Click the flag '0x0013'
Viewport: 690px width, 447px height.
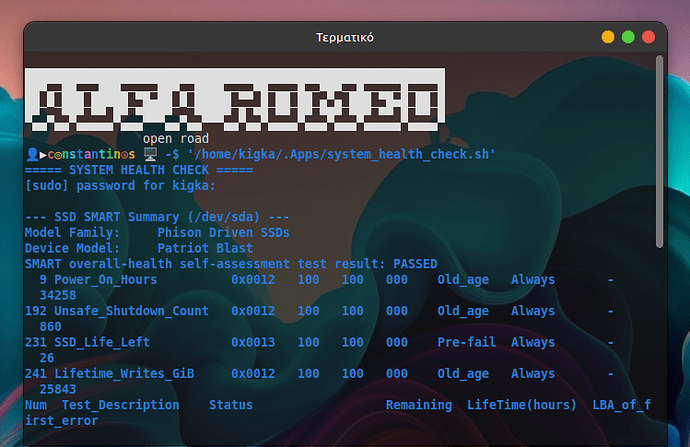pyautogui.click(x=253, y=342)
